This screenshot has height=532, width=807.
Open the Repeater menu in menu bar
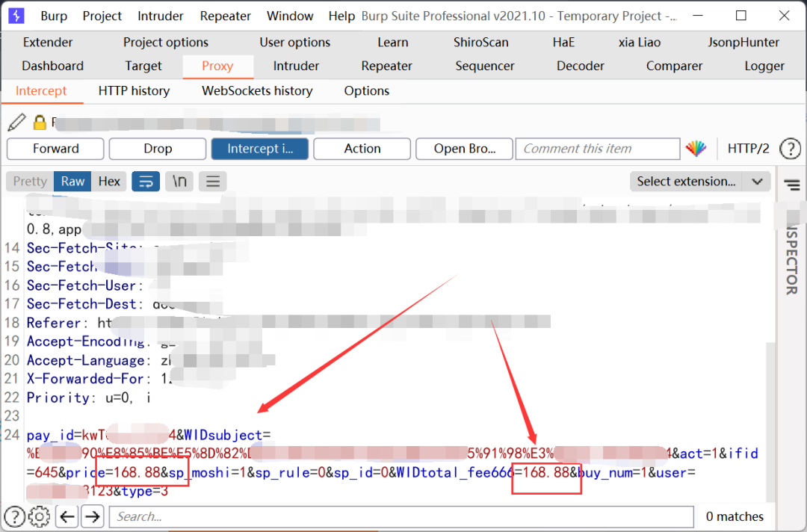[x=225, y=16]
